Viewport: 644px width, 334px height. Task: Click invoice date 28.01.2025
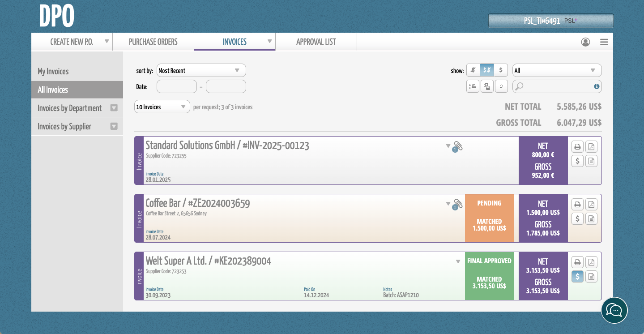[158, 180]
